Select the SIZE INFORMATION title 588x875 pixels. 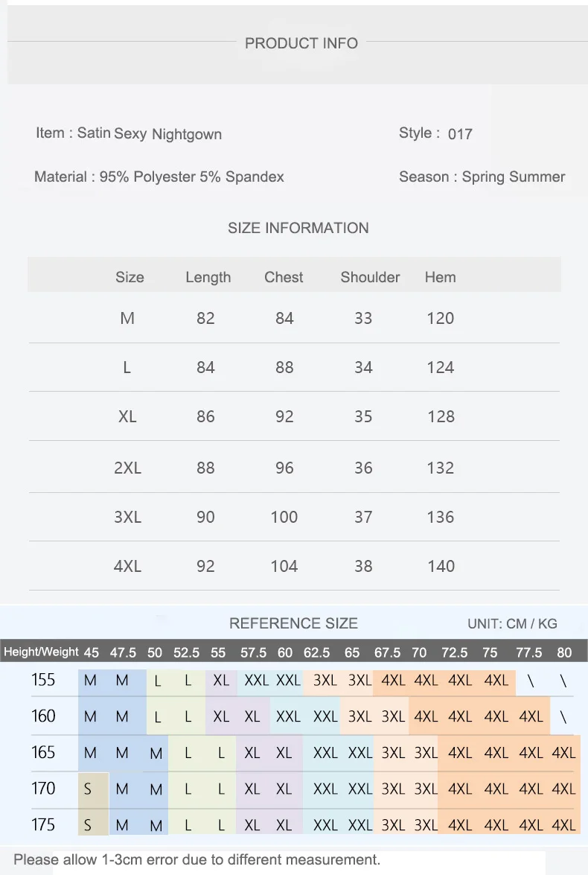pos(298,228)
